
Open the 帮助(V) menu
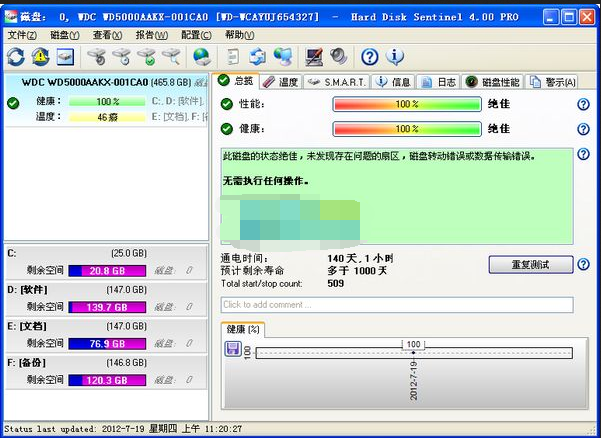pos(240,35)
